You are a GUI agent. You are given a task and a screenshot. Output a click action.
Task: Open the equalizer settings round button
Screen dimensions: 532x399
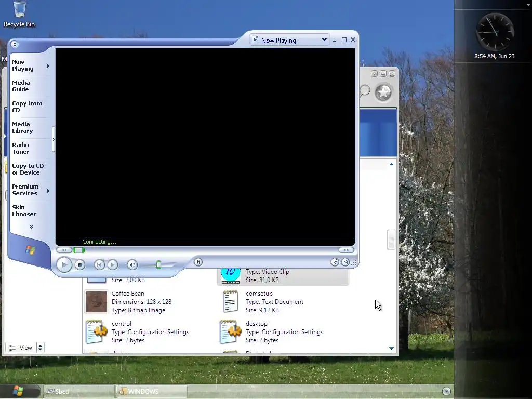(x=198, y=262)
